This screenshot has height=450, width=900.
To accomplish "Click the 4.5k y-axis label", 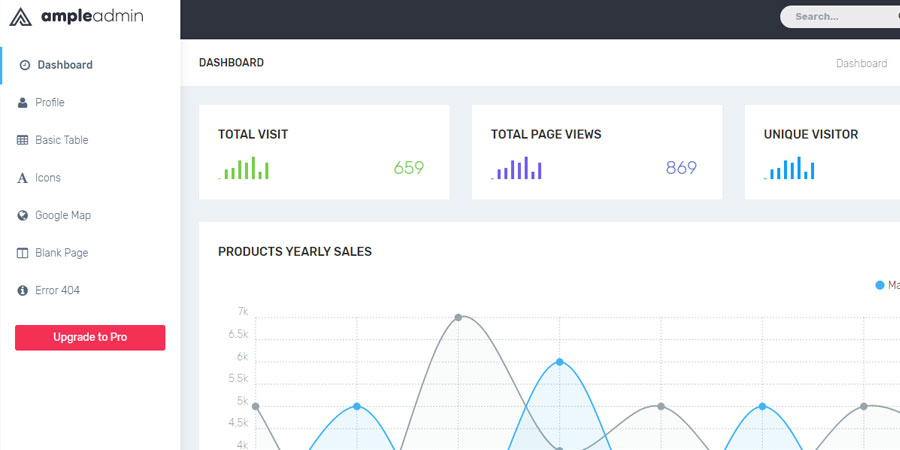I will tap(238, 424).
